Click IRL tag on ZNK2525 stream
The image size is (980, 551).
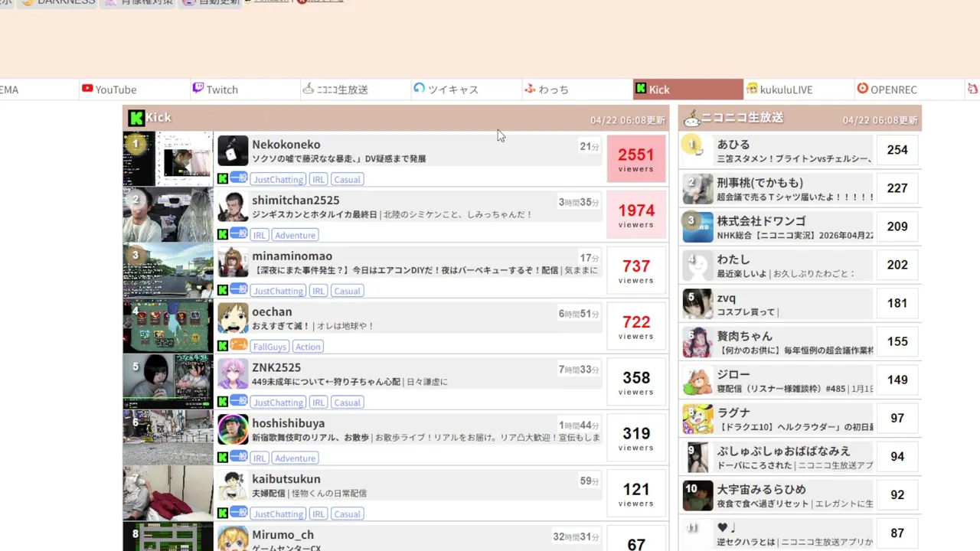point(318,403)
